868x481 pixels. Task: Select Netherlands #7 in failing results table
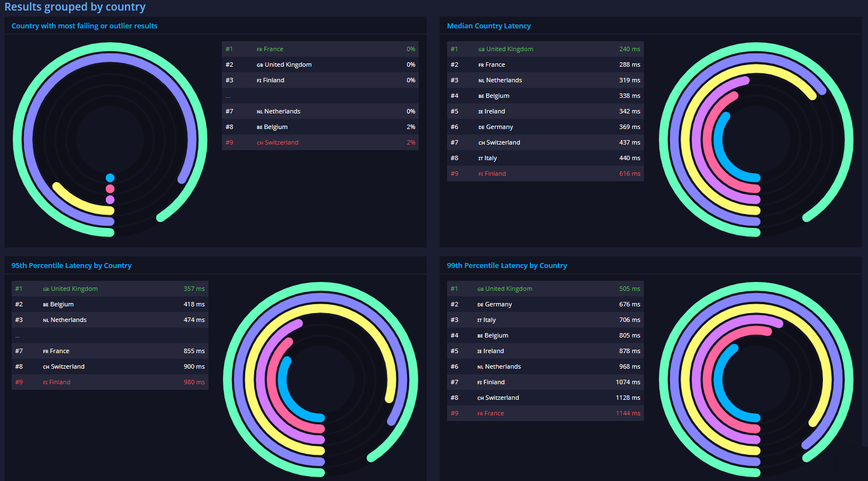(320, 111)
